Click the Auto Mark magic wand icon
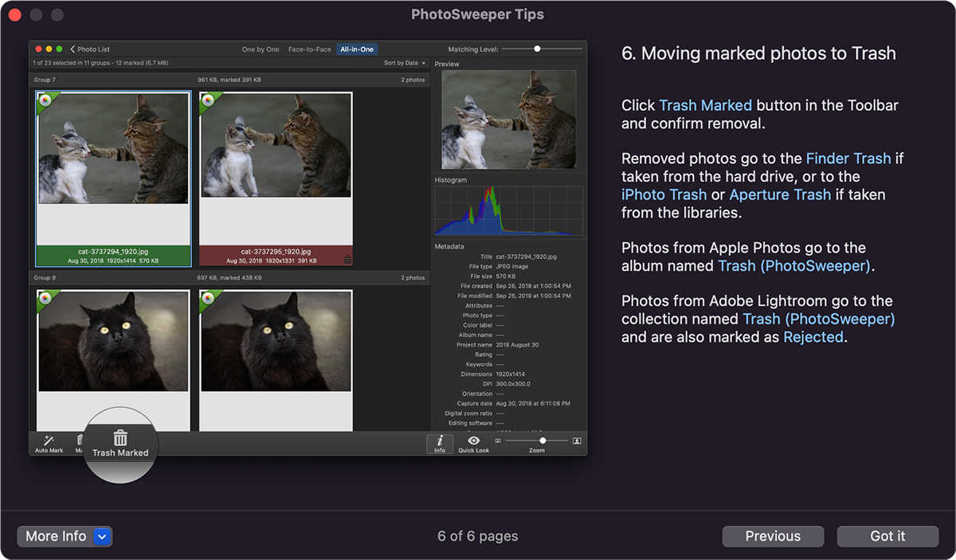 click(49, 441)
